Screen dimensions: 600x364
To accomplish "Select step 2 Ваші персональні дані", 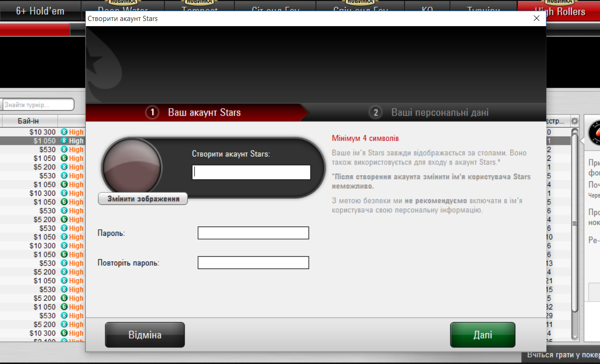I will click(428, 112).
